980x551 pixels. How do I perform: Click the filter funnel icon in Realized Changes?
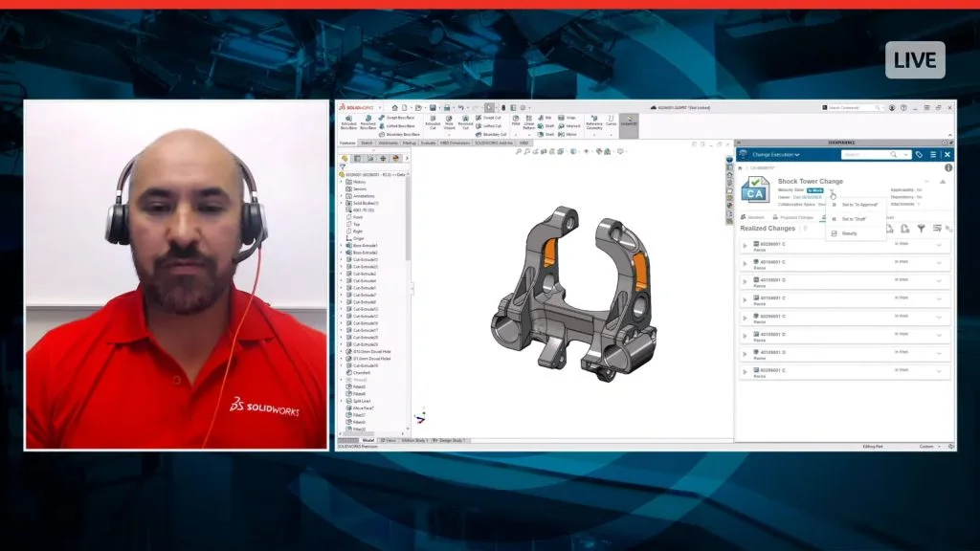coord(921,229)
